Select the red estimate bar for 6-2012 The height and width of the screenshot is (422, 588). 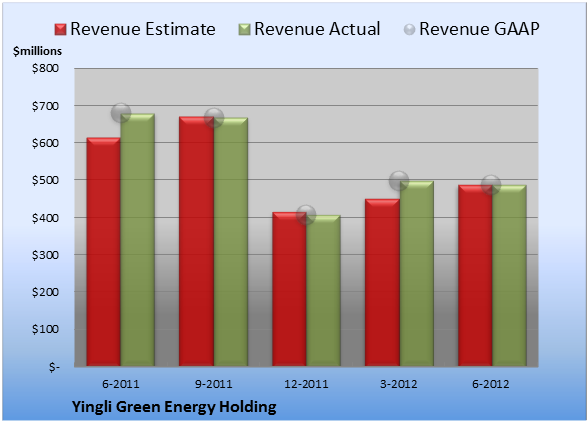tap(475, 276)
